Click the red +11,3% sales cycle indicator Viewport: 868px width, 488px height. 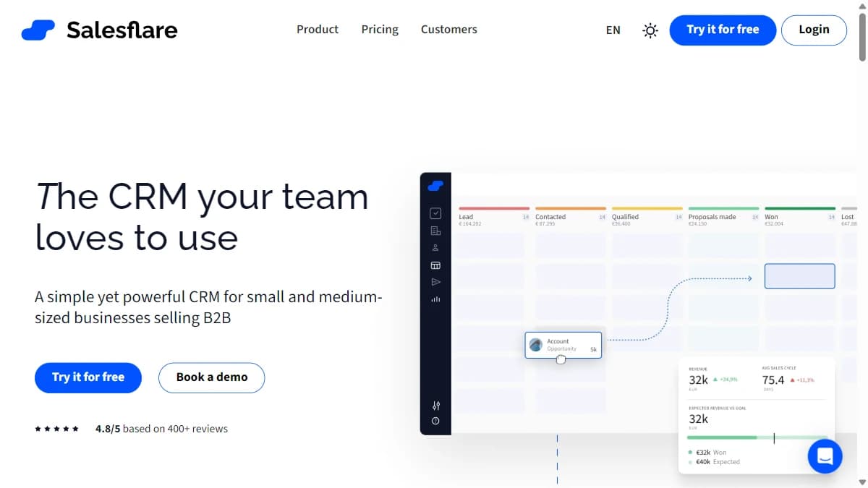[x=802, y=380]
